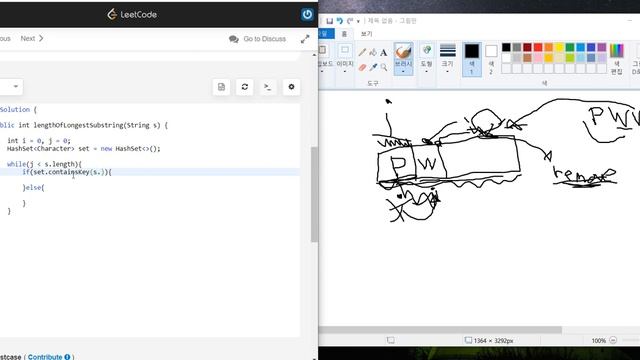640x360 pixels.
Task: Select the Pencil tool in Paint
Action: point(362,52)
